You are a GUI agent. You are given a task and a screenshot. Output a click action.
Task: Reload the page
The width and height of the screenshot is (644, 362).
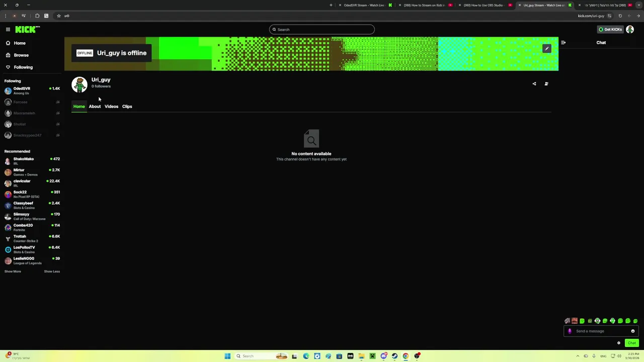pyautogui.click(x=620, y=16)
